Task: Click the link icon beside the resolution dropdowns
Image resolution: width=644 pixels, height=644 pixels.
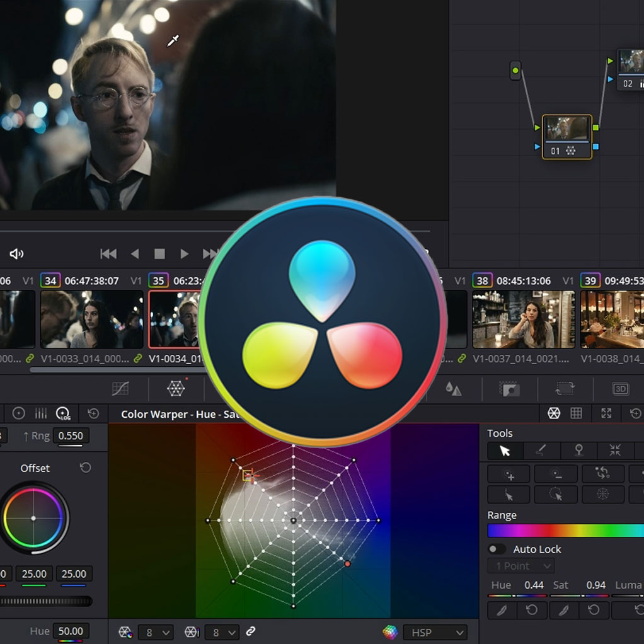Action: [250, 631]
